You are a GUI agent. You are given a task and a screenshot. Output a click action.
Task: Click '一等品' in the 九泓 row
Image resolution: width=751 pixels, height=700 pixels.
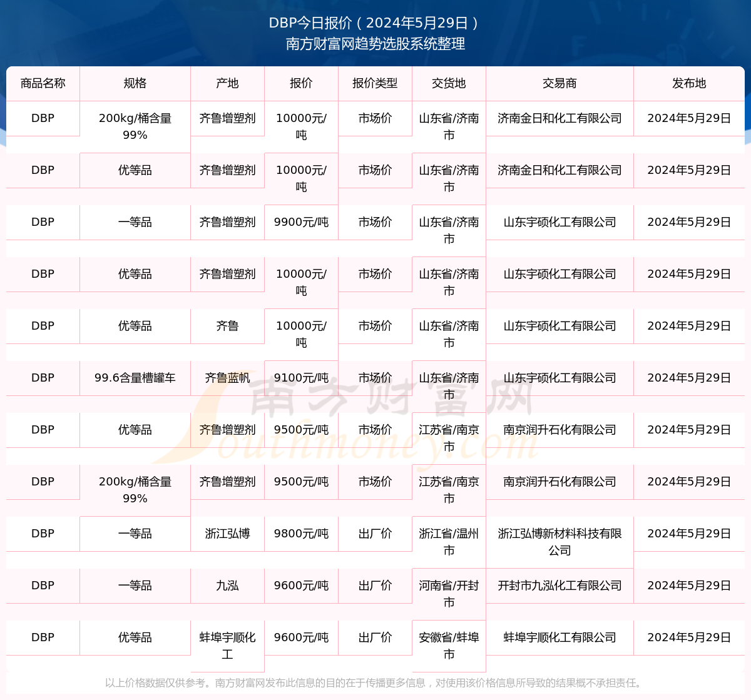[135, 586]
